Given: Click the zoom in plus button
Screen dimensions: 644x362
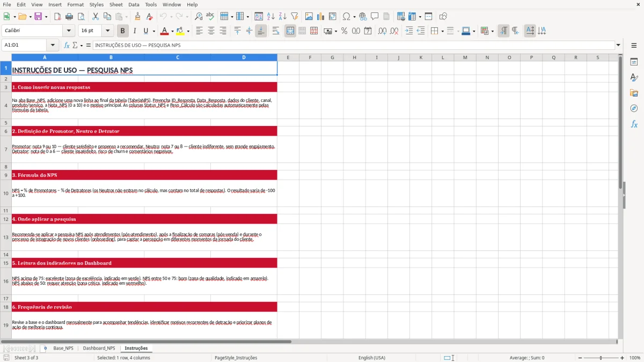Looking at the screenshot, I should (622, 358).
